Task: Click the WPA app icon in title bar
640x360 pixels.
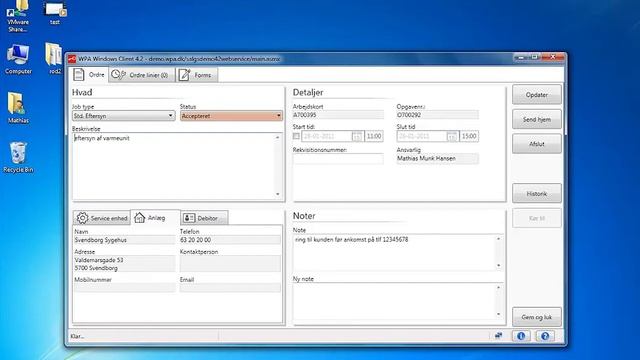Action: (72, 59)
